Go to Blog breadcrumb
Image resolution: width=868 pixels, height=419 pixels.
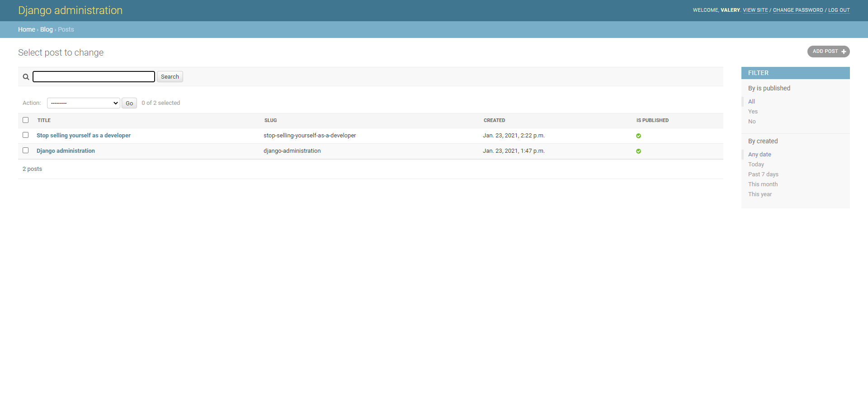(47, 29)
